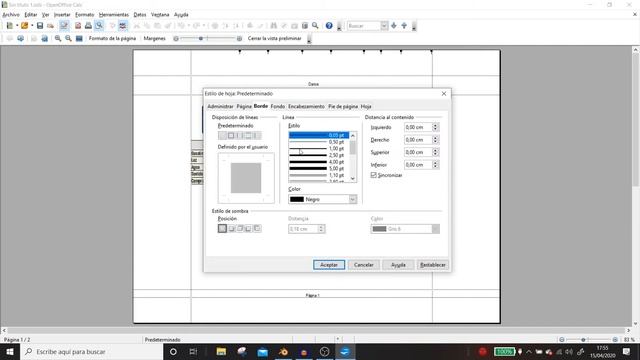Click the Izquierdo distance input field

[418, 127]
